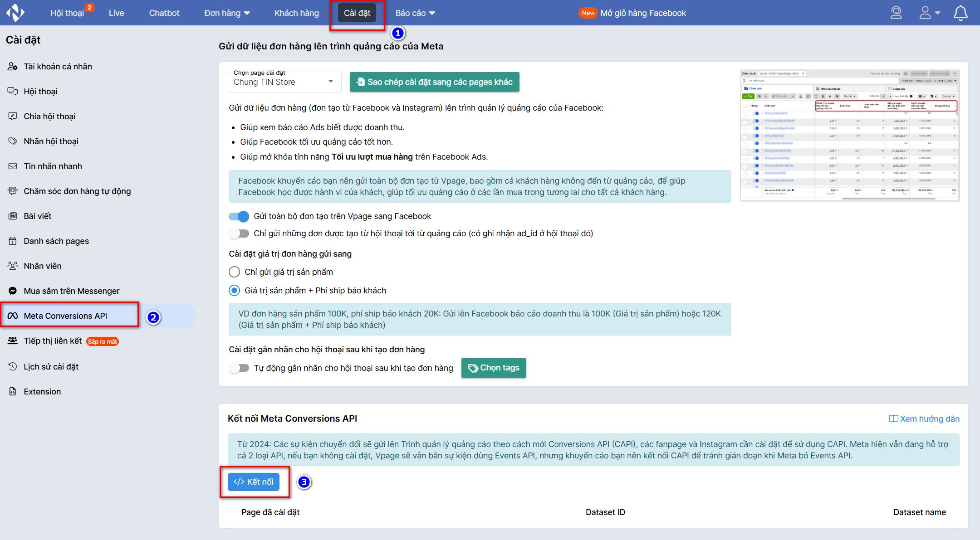The image size is (980, 540).
Task: Select Chỉ gửi giá trị sản phẩm radio button
Action: [x=235, y=271]
